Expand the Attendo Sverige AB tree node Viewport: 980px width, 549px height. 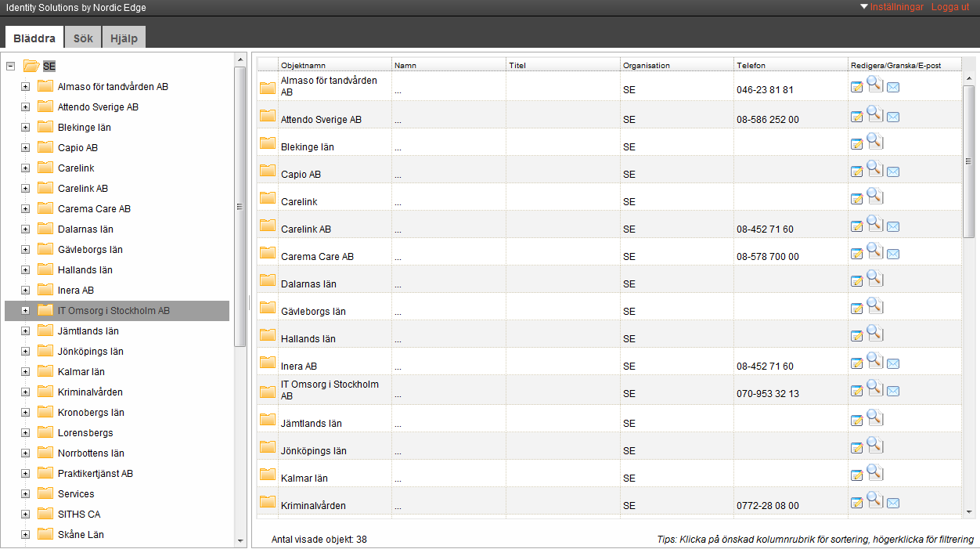25,107
